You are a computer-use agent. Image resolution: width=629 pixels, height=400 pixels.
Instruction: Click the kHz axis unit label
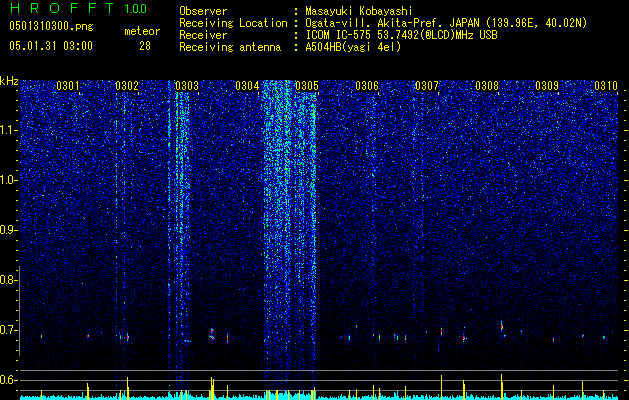coord(9,81)
